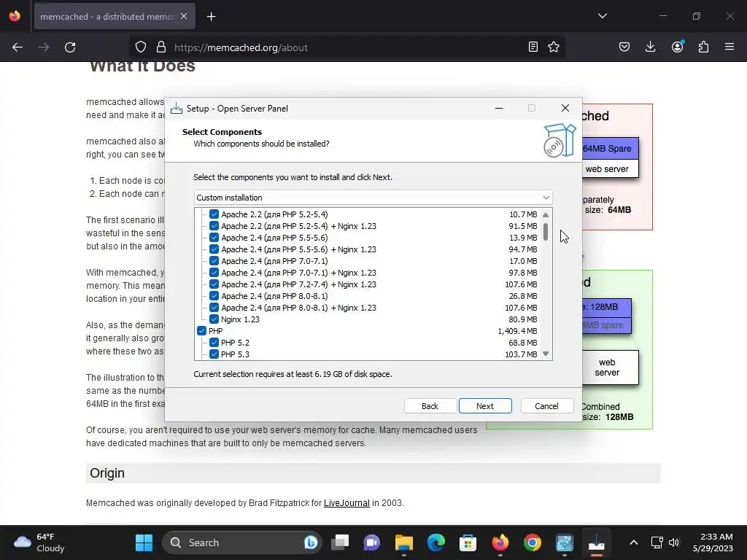Uncheck Apache 2.4 (PHP 5.5-5.6) component

point(214,238)
